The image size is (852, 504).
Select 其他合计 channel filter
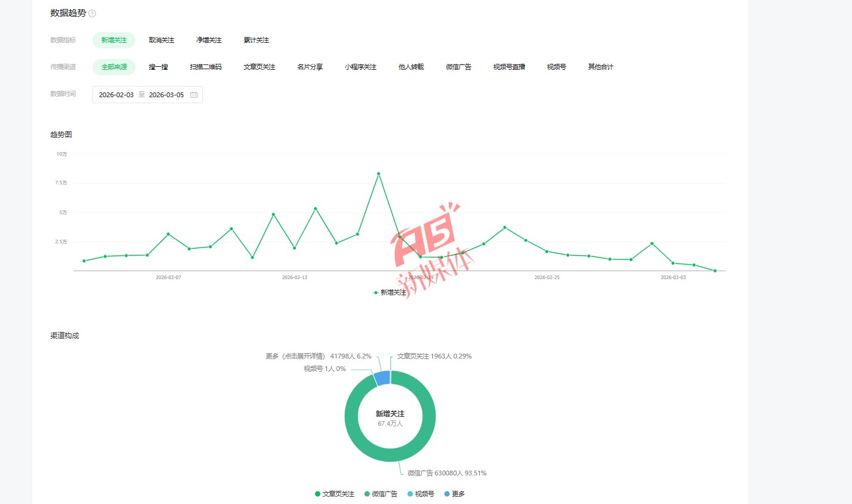tap(600, 67)
